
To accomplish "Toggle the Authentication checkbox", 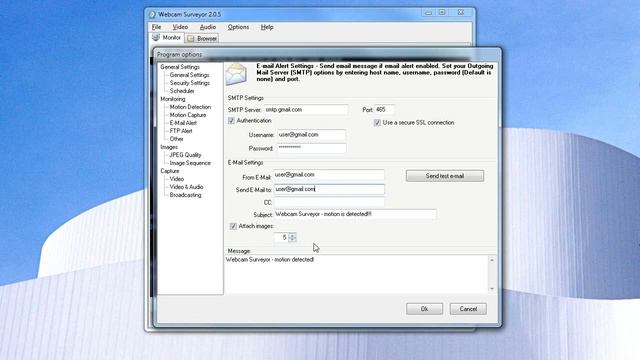I will click(x=231, y=121).
